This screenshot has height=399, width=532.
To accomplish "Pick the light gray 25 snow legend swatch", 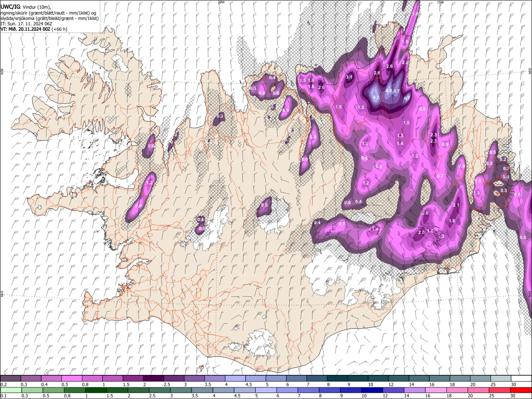I will pos(501,379).
